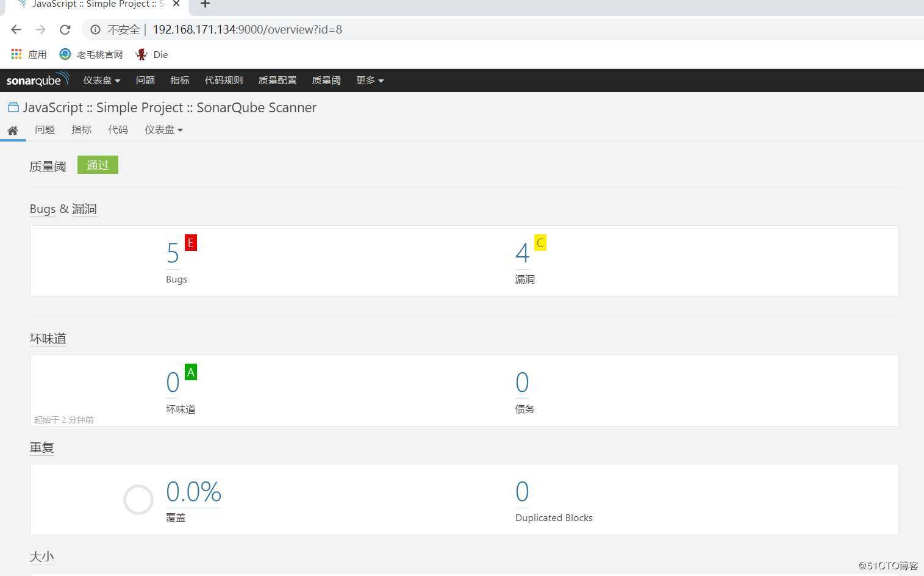The width and height of the screenshot is (924, 576).
Task: Click the 0.0% coverage value
Action: (194, 492)
